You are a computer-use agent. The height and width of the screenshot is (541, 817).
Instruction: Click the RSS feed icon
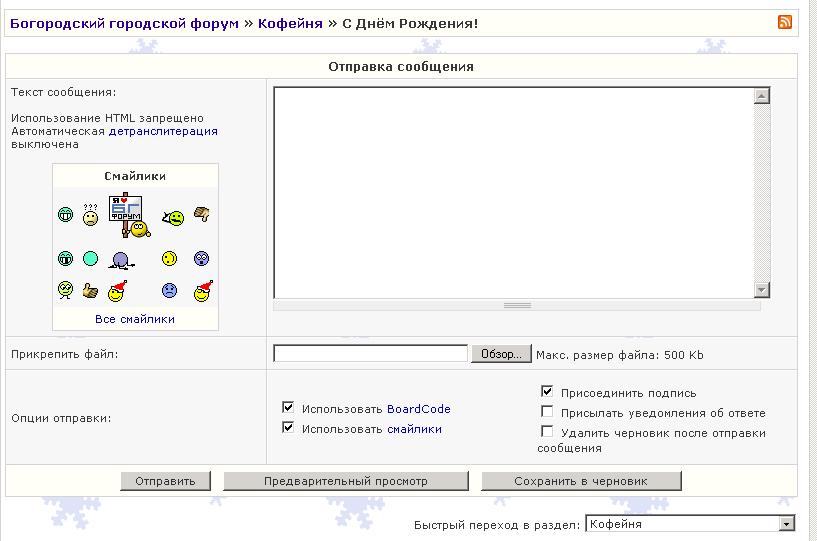point(784,23)
